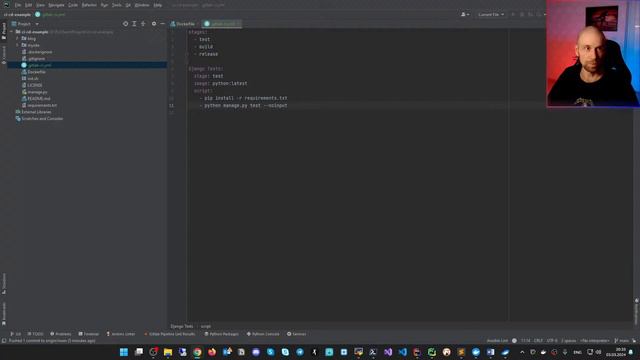Image resolution: width=640 pixels, height=360 pixels.
Task: Open Scratches and Consoles node
Action: 42,118
